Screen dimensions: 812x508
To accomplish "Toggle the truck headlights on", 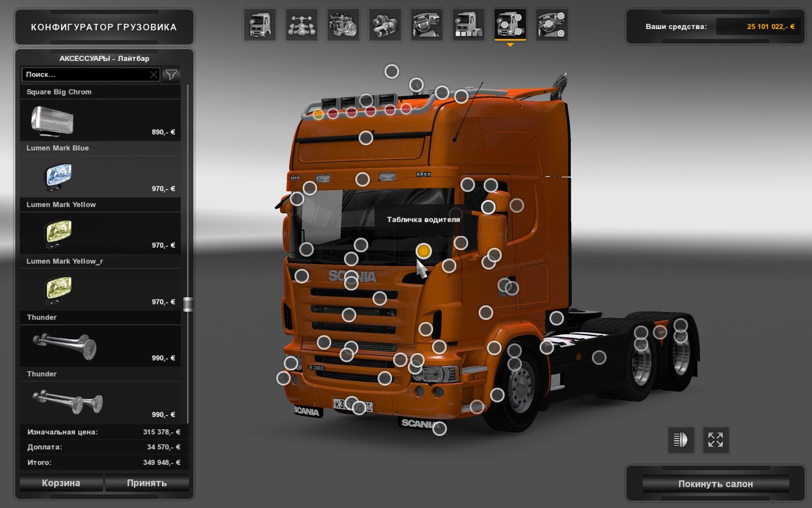I will point(681,440).
